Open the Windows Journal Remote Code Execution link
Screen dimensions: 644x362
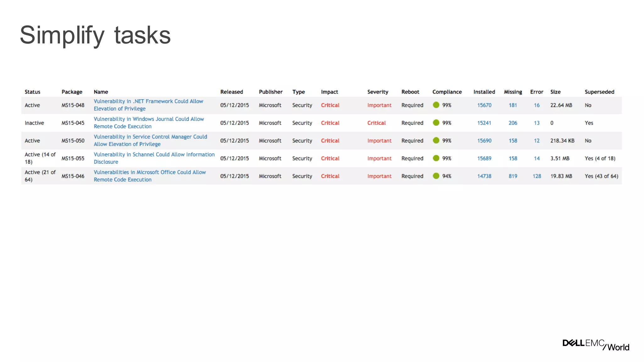tap(149, 123)
